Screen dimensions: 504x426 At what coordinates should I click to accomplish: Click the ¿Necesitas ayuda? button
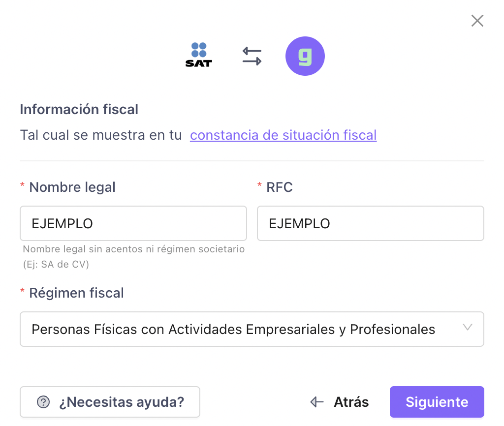[x=110, y=402]
